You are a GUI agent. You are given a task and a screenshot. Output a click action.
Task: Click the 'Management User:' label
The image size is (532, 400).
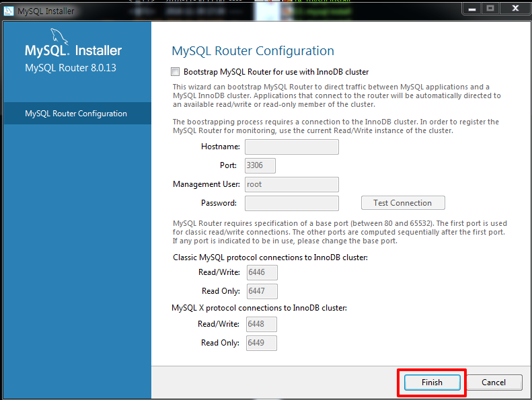point(206,184)
